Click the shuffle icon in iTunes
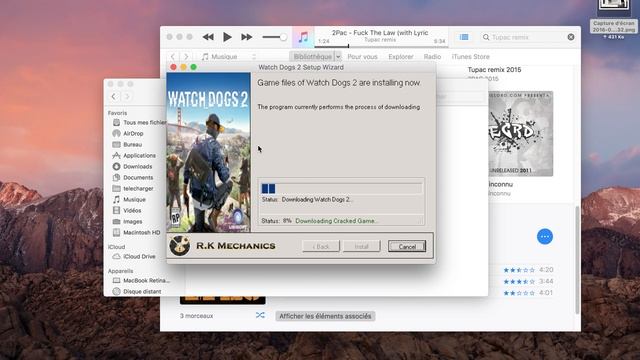640x360 pixels. [260, 315]
